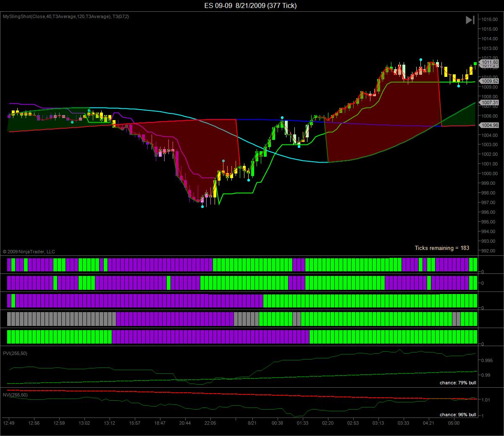Click the 1006.00 price axis label
The height and width of the screenshot is (436, 504).
490,116
